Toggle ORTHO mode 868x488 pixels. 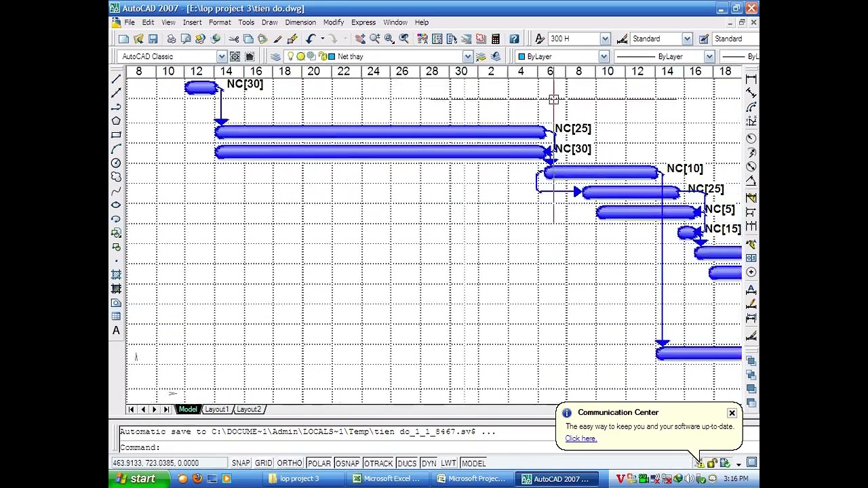(x=290, y=463)
